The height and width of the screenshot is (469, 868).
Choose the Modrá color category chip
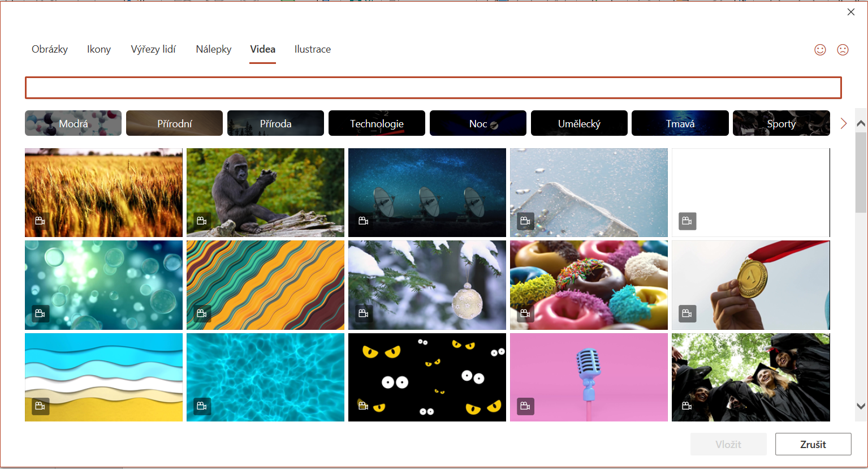coord(74,123)
